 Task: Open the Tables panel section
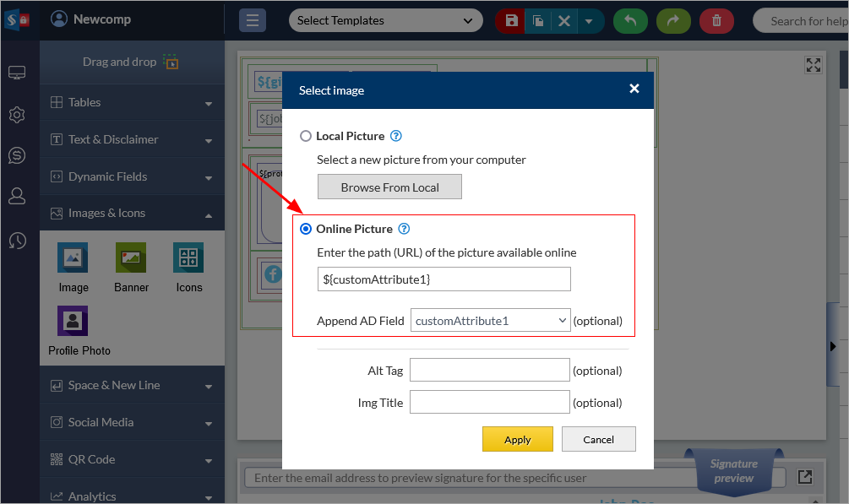pos(132,102)
